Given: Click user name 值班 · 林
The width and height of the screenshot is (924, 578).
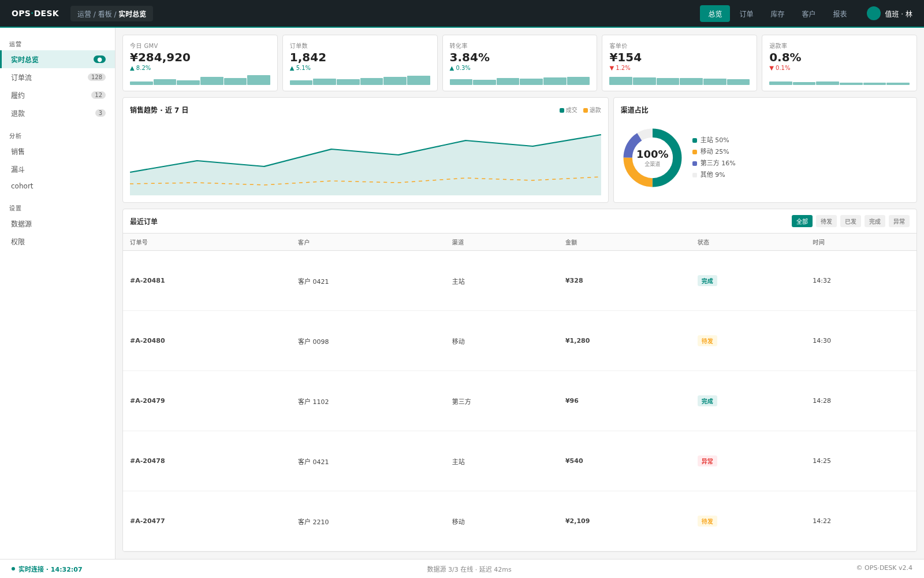Looking at the screenshot, I should [x=899, y=14].
